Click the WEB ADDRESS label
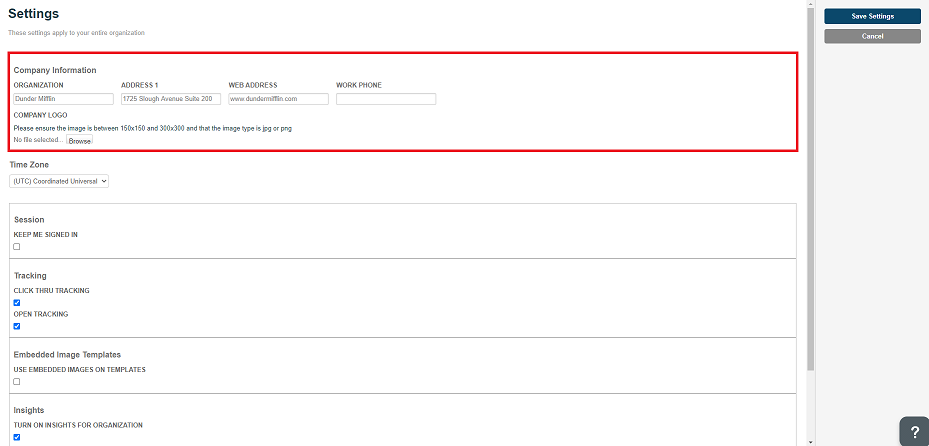This screenshot has width=929, height=446. click(x=253, y=85)
